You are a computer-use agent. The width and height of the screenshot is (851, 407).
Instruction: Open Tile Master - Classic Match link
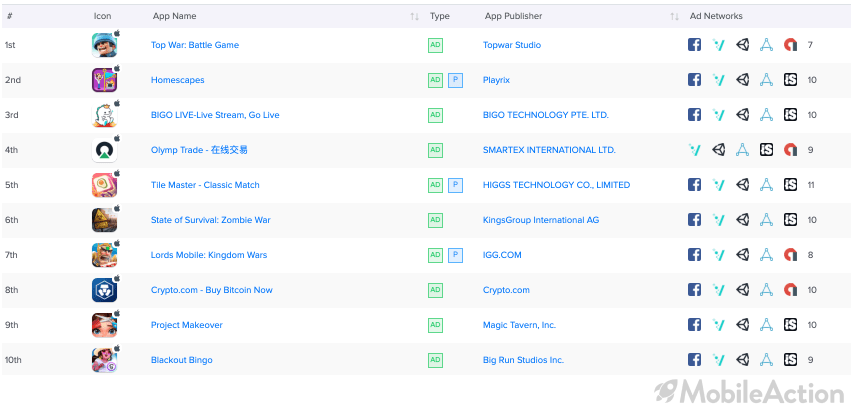click(205, 185)
